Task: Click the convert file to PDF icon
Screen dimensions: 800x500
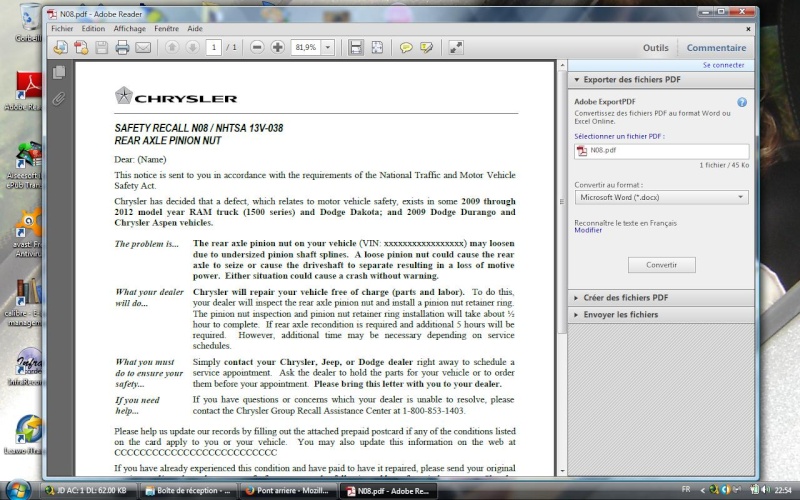Action: [81, 47]
